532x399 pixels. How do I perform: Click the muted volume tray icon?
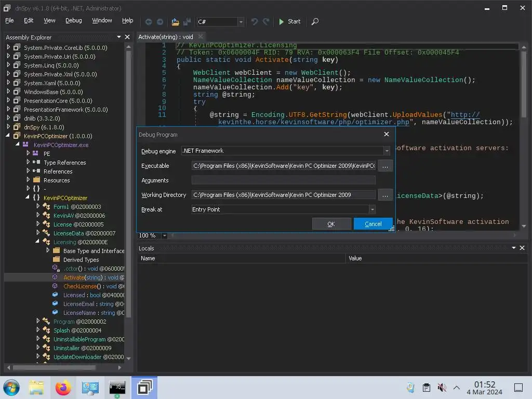click(x=442, y=388)
